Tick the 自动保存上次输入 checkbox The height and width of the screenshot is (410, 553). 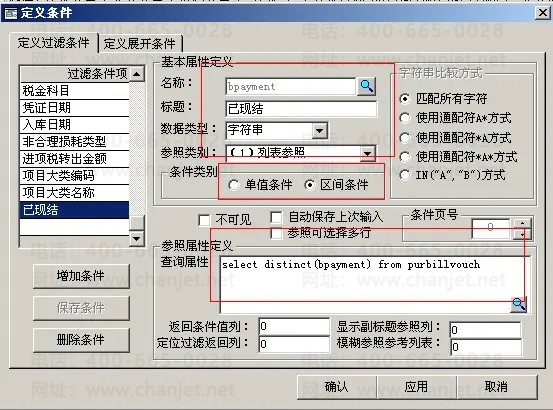276,217
